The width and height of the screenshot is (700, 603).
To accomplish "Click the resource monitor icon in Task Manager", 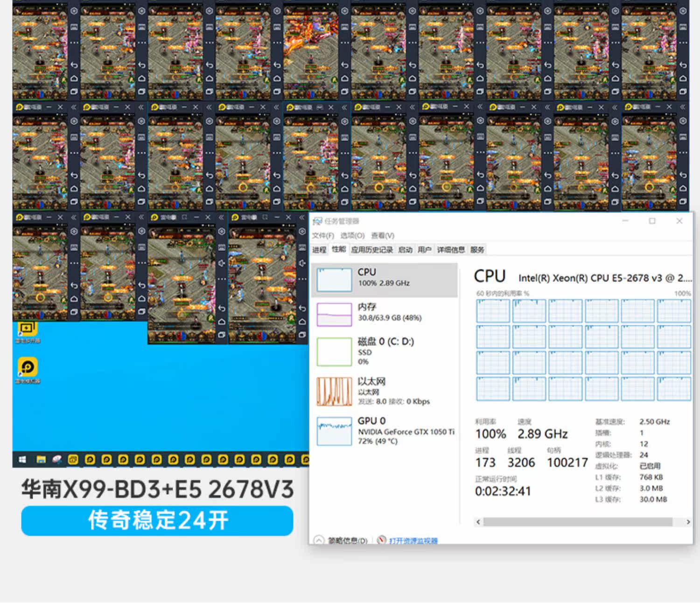I will tap(381, 540).
